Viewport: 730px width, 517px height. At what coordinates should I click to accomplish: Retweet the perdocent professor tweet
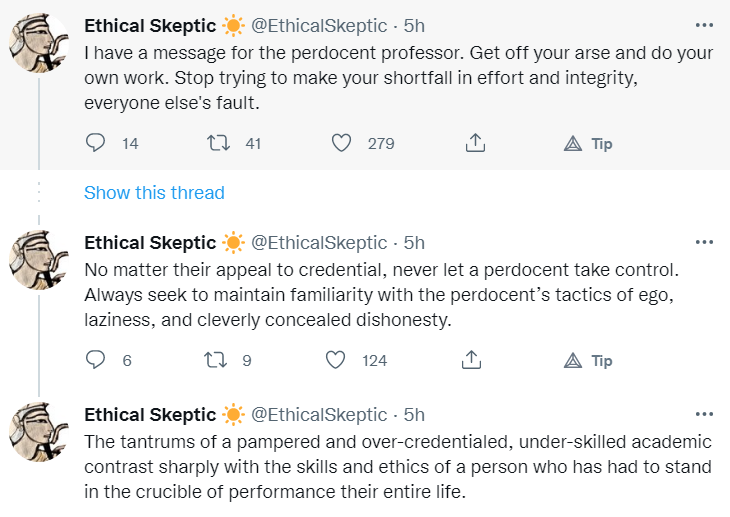216,144
